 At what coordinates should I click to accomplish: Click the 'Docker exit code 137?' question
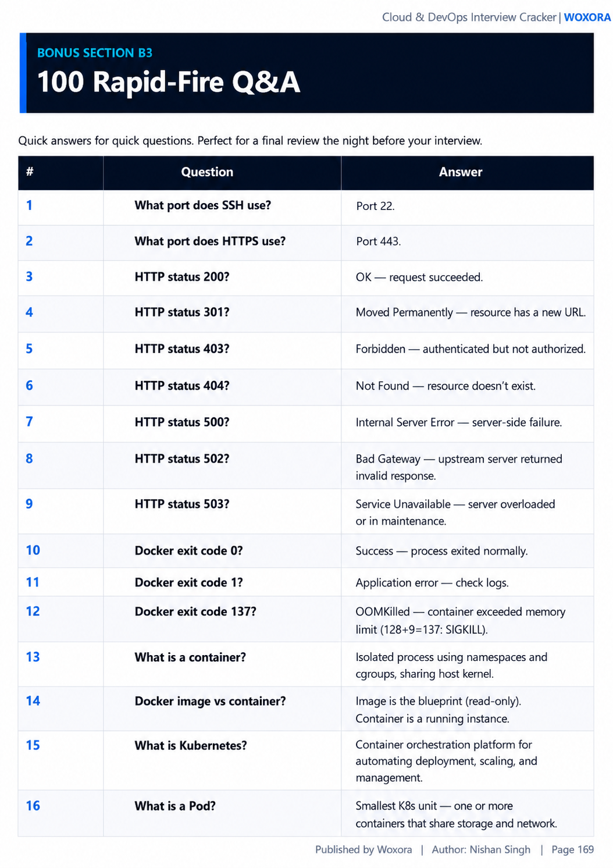pyautogui.click(x=195, y=611)
